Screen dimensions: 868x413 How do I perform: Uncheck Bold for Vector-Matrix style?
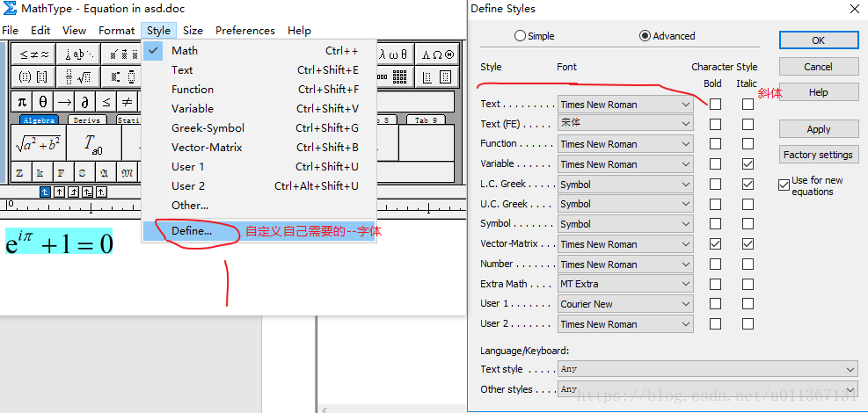pos(715,243)
